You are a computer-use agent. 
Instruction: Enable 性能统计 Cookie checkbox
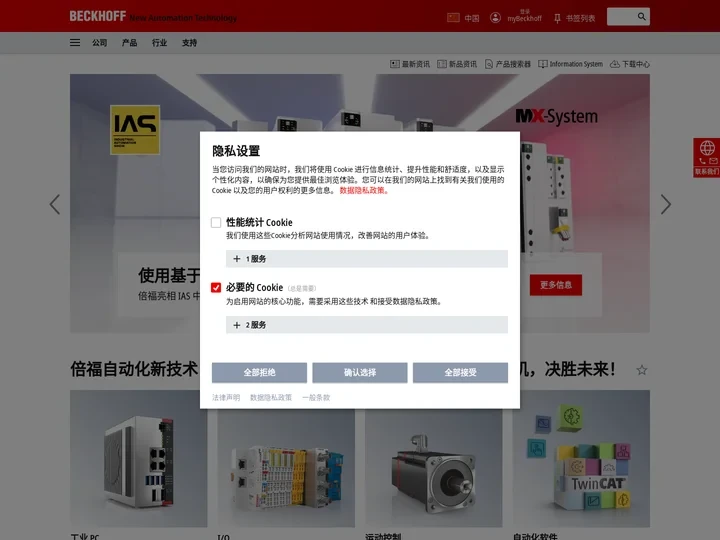216,223
